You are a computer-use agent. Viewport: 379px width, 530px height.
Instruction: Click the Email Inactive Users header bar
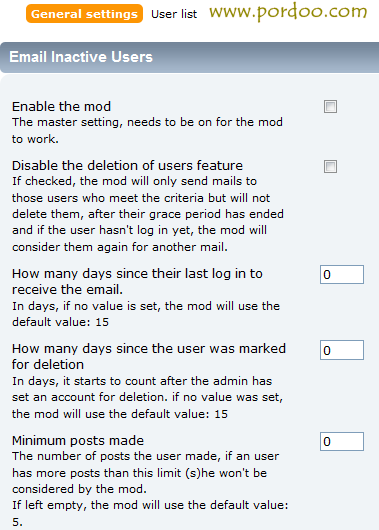click(189, 57)
